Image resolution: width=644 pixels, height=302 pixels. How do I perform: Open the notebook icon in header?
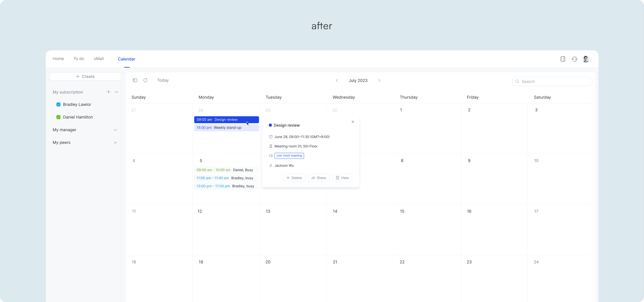(x=563, y=59)
